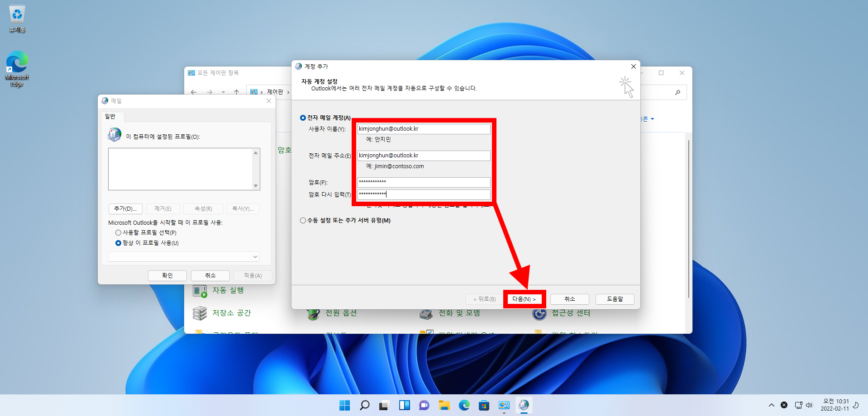
Task: Show hidden system tray icons
Action: click(x=771, y=405)
